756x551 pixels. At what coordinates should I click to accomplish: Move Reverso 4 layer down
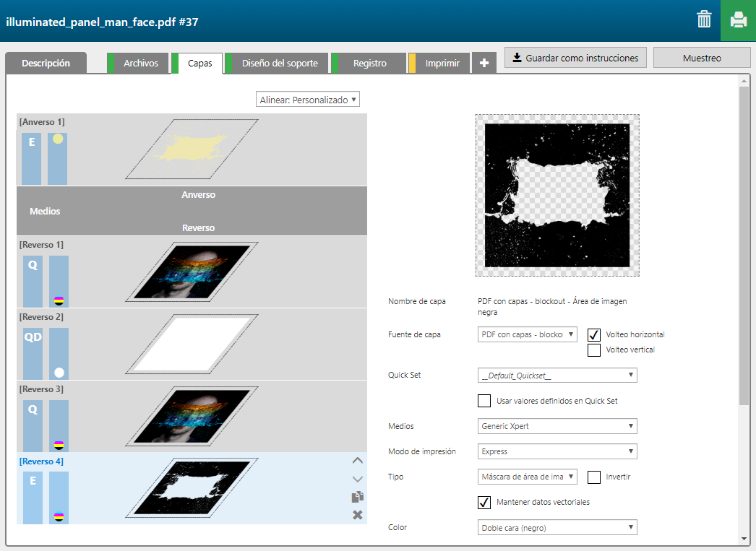pyautogui.click(x=357, y=479)
